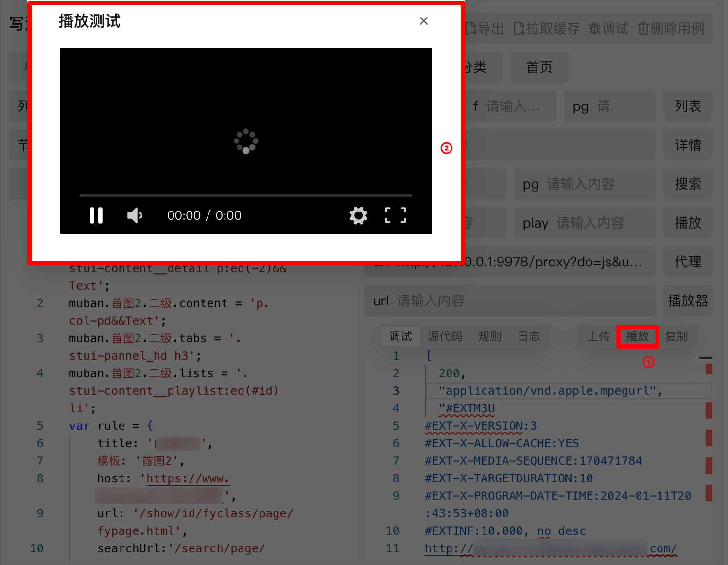Image resolution: width=728 pixels, height=565 pixels.
Task: Click the http link on line 11
Action: click(551, 548)
